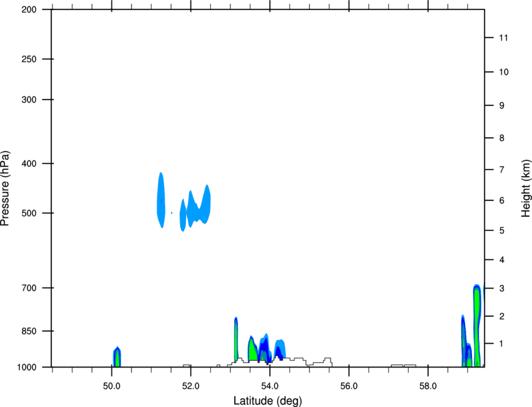
Task: Click the narrow light-blue cloud near 51 degrees
Action: click(161, 200)
